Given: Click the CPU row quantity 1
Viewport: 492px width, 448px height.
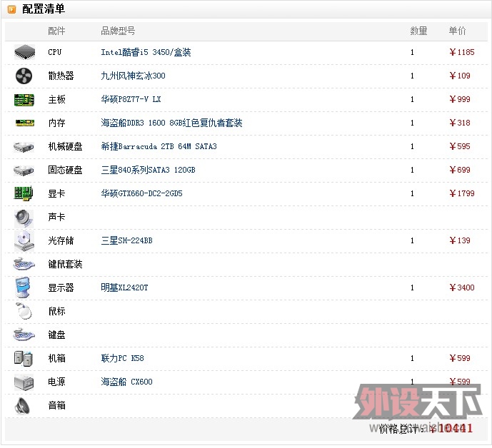Looking at the screenshot, I should pyautogui.click(x=412, y=52).
